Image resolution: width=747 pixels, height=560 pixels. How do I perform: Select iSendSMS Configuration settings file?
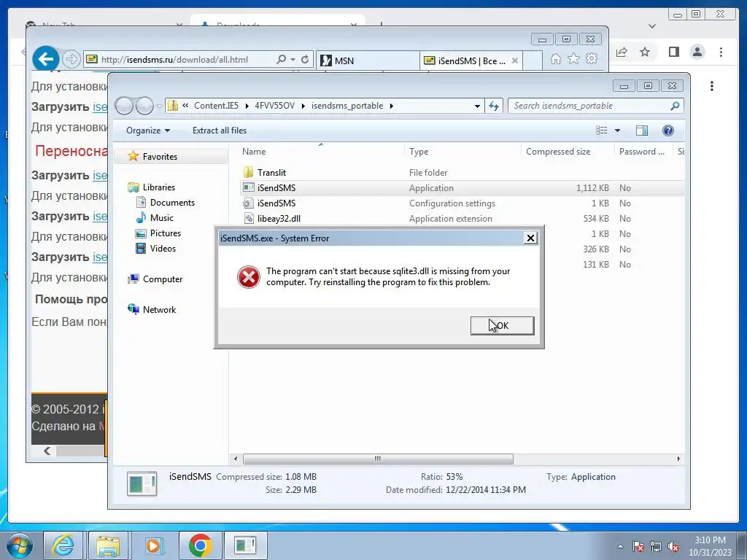[x=276, y=203]
